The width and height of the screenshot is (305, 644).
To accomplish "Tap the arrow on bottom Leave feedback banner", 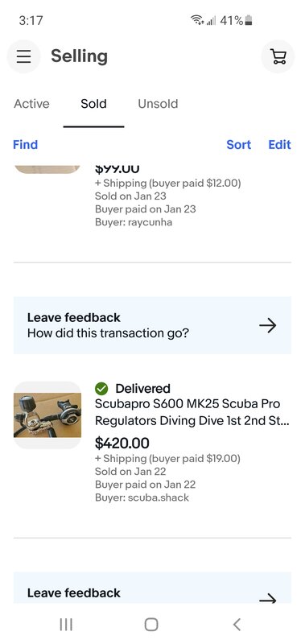I will click(x=268, y=599).
